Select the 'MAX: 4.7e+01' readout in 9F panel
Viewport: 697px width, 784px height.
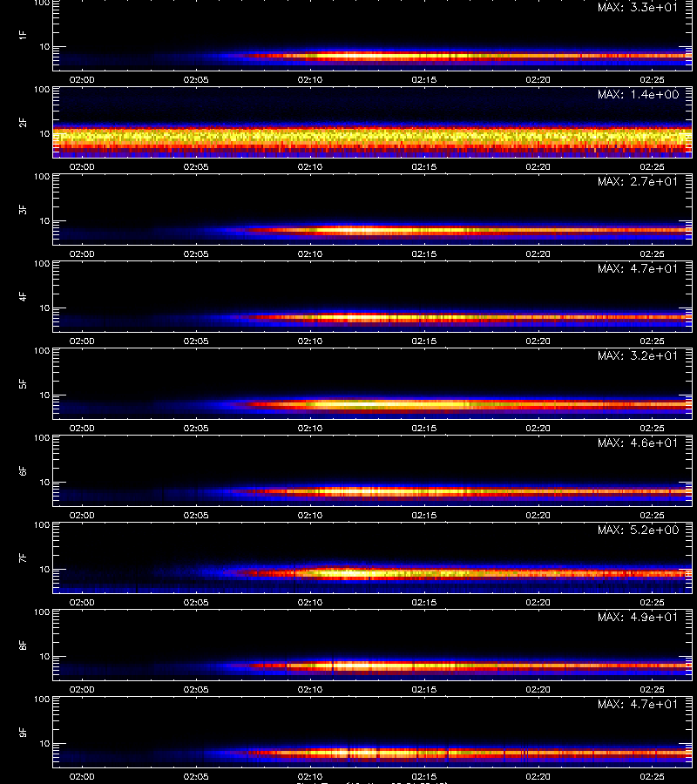pos(638,704)
